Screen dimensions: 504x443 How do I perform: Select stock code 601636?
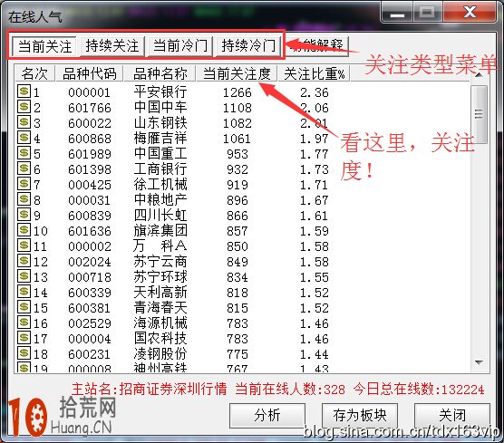90,231
